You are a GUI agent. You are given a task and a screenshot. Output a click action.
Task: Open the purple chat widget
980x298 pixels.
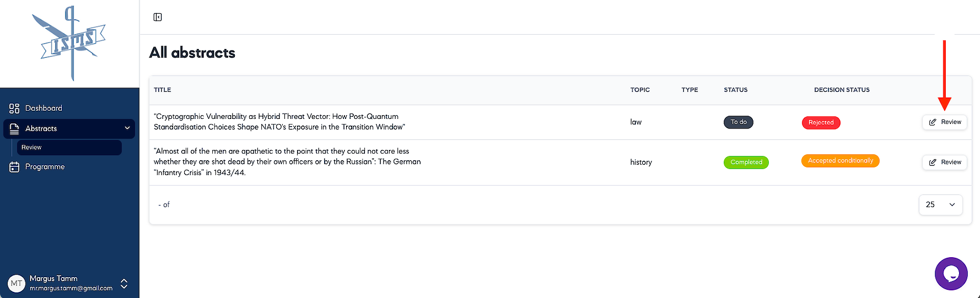point(951,274)
